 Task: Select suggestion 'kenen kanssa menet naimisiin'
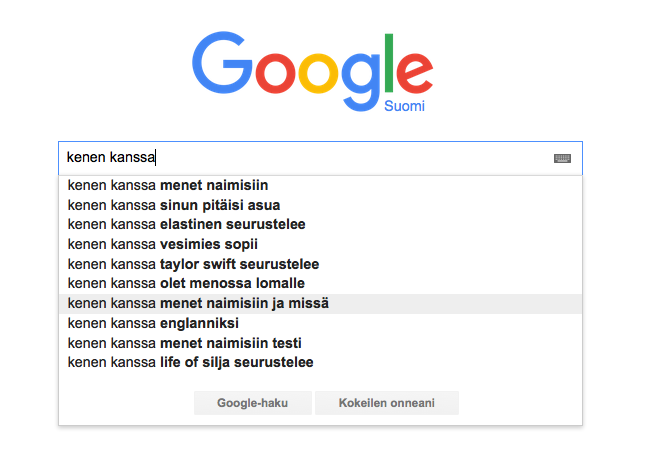tap(320, 185)
